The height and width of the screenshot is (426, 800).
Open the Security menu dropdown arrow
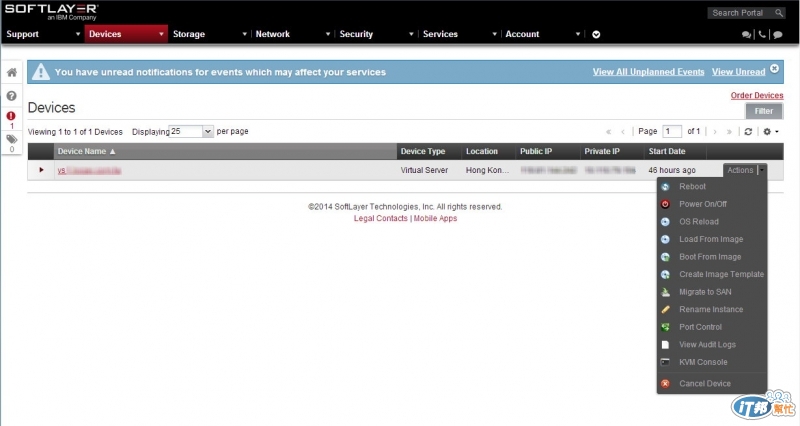click(x=411, y=34)
